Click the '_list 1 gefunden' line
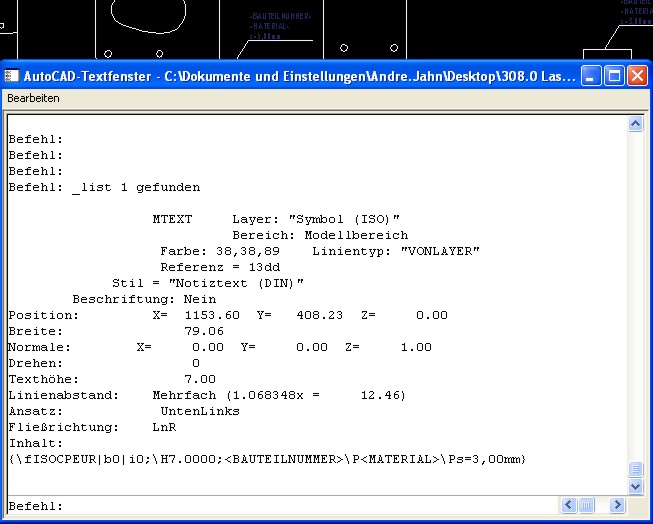This screenshot has height=524, width=653. click(136, 187)
